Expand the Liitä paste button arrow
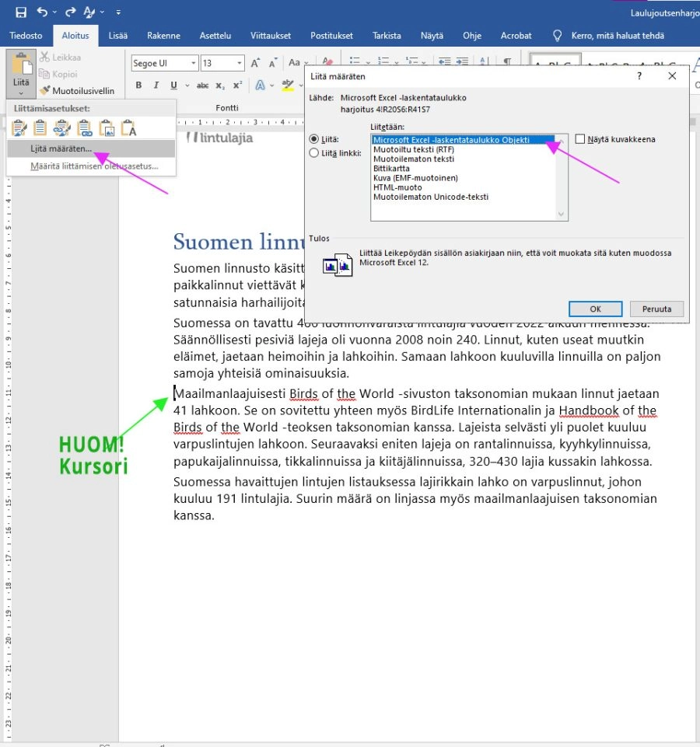This screenshot has width=700, height=747. tap(21, 93)
